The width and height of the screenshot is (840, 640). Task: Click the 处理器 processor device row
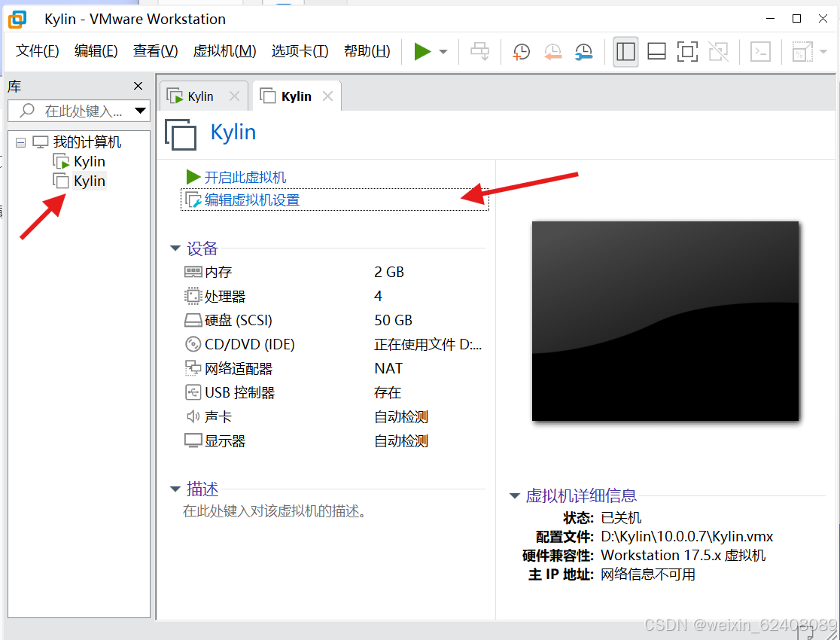point(333,296)
